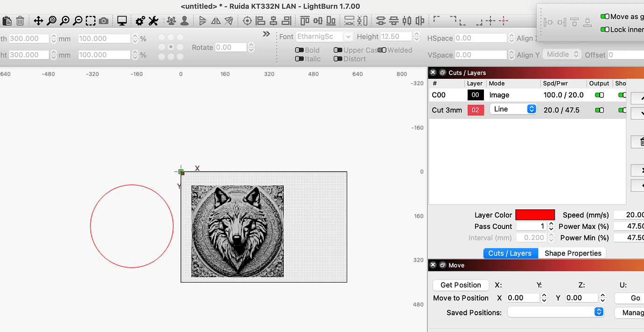Click the Align Bottom edges icon
The width and height of the screenshot is (644, 332).
[331, 21]
